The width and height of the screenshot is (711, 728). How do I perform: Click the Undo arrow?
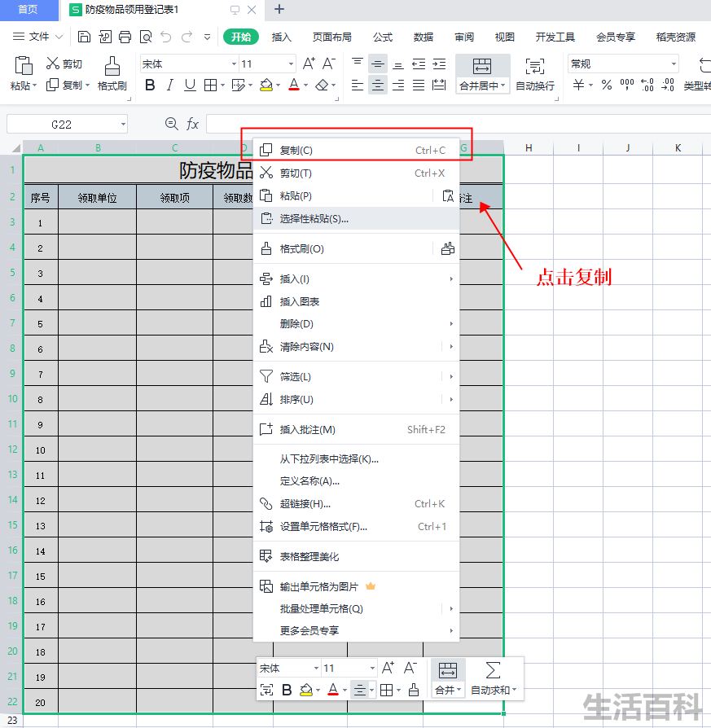[166, 37]
